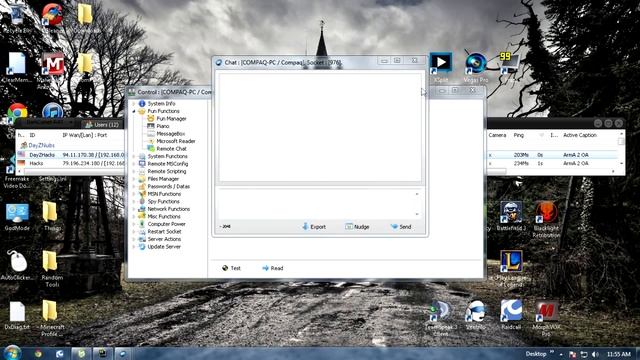Expand the MSN Functions tree node
The height and width of the screenshot is (360, 640).
click(x=133, y=194)
